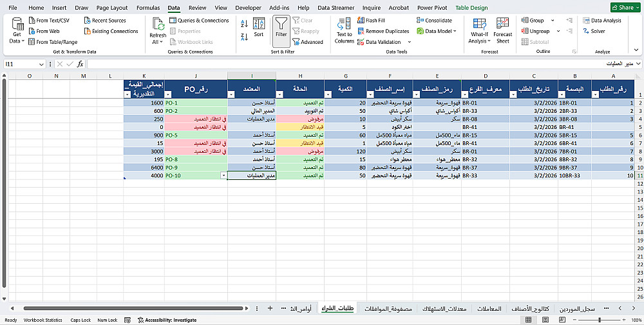The image size is (644, 325).
Task: Open filter dropdown for الحالة column header
Action: 279,95
